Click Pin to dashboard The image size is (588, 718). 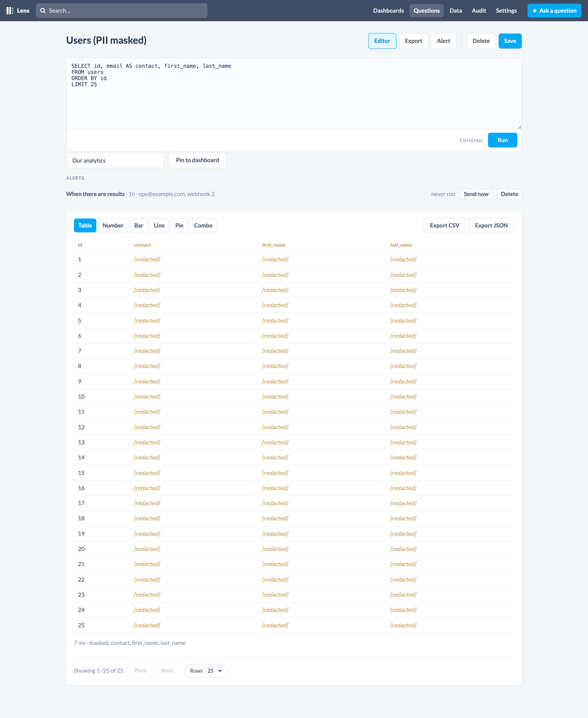pos(197,160)
